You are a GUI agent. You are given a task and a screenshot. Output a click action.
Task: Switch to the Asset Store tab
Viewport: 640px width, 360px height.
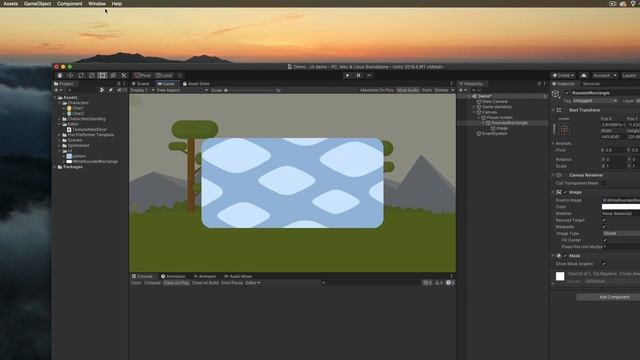196,84
